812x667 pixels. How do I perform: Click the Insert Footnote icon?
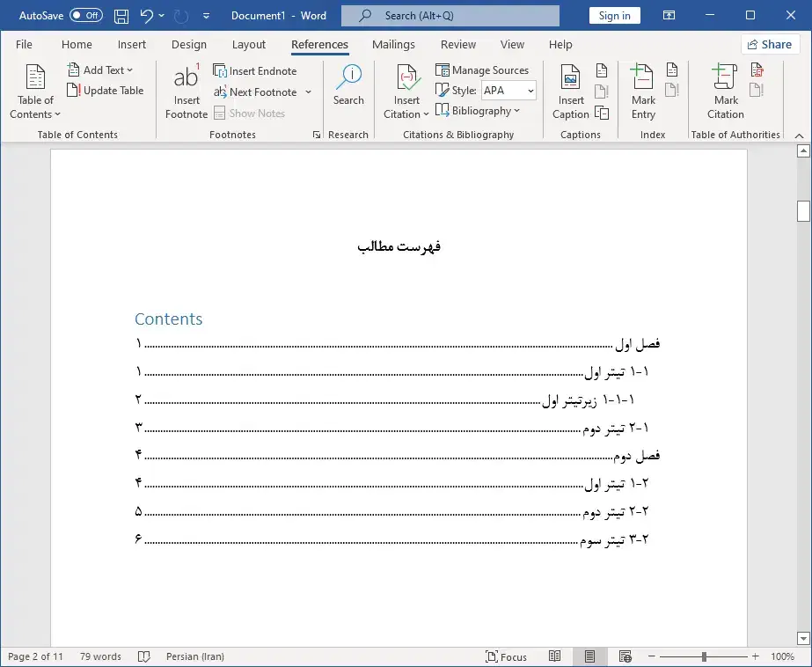click(187, 79)
